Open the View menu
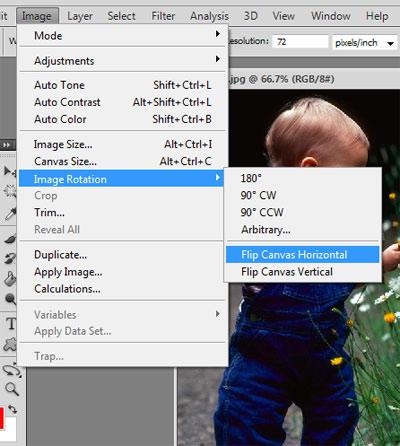This screenshot has width=400, height=446. coord(284,16)
